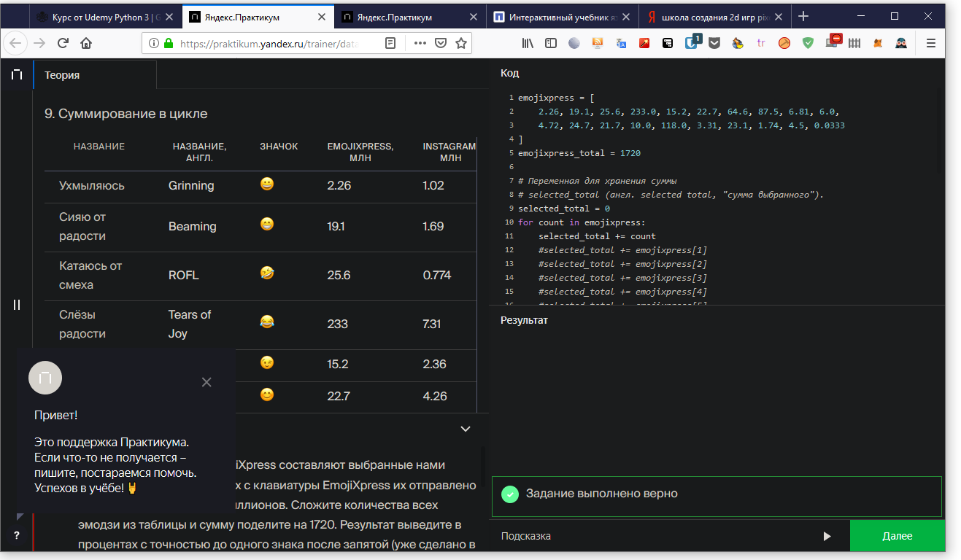The height and width of the screenshot is (560, 961).
Task: Click the browser forward arrow
Action: [39, 43]
